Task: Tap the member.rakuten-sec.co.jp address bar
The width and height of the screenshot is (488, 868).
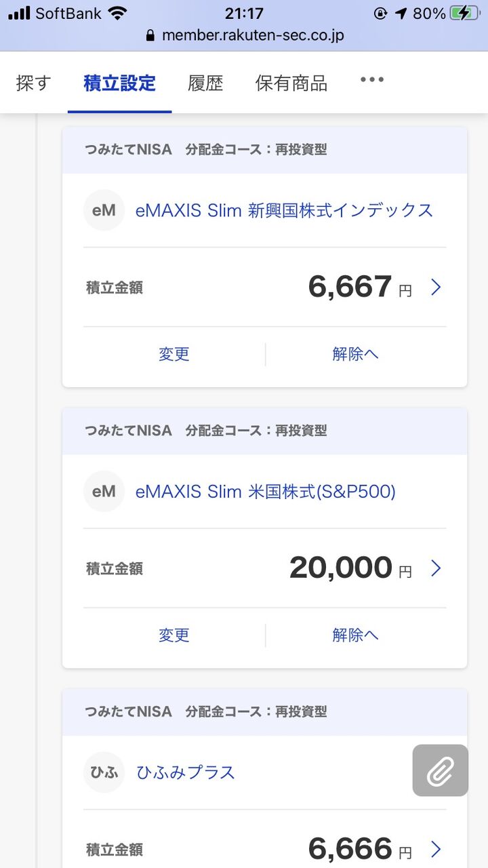Action: pos(252,35)
